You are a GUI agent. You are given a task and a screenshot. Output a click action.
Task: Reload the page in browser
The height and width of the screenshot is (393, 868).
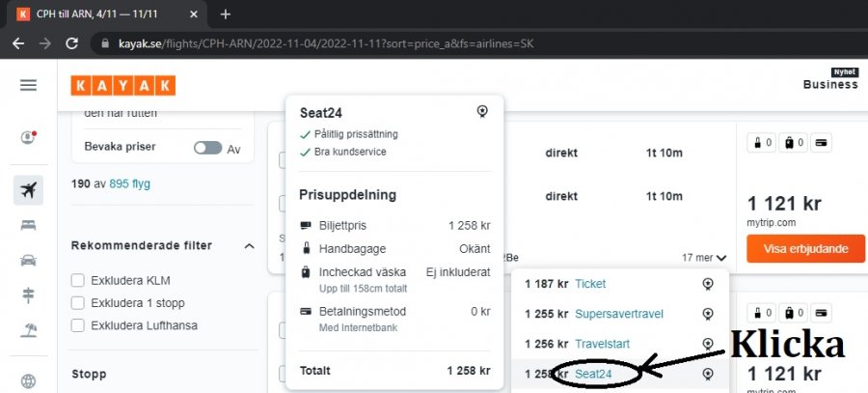tap(71, 43)
